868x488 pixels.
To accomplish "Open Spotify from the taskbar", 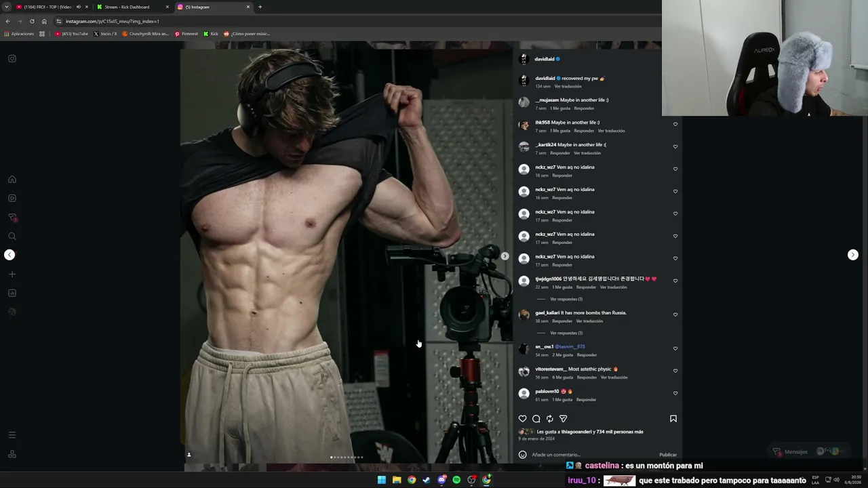I will coord(456,480).
